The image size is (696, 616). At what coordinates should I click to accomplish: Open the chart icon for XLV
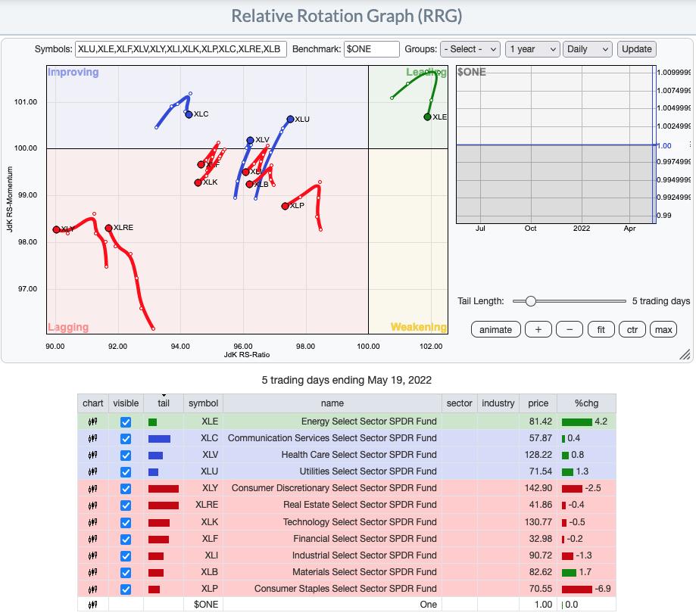tap(92, 455)
